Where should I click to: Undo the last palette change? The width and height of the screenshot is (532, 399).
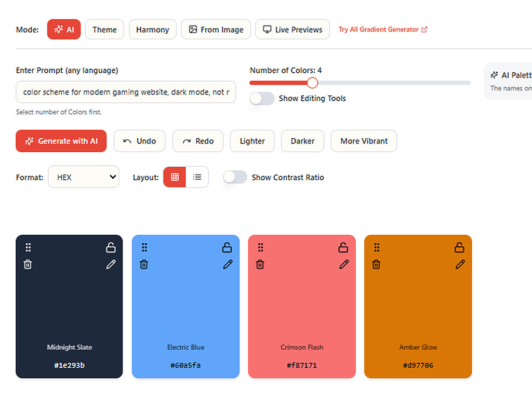[x=139, y=141]
